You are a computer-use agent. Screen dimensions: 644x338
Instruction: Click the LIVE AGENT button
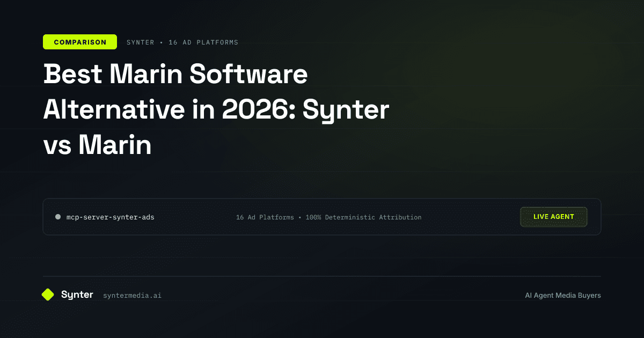click(554, 217)
